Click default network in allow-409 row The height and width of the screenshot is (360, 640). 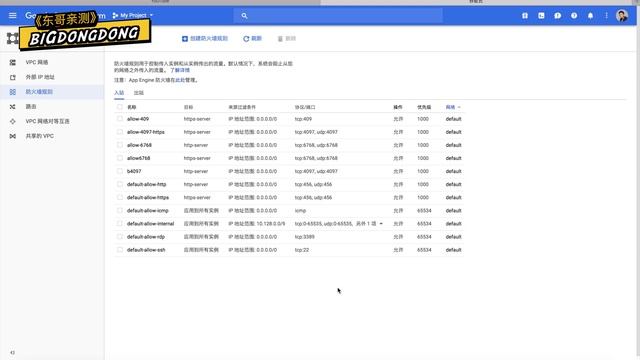point(453,119)
